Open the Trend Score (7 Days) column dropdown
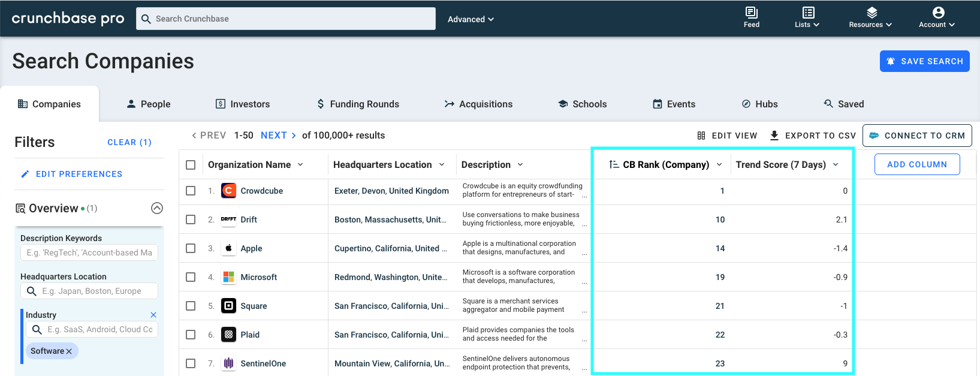980x376 pixels. 836,164
